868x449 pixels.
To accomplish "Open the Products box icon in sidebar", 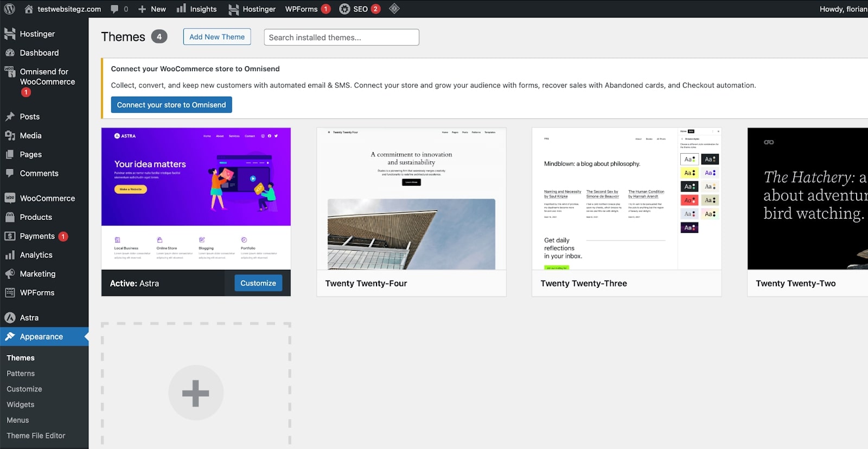I will click(10, 217).
